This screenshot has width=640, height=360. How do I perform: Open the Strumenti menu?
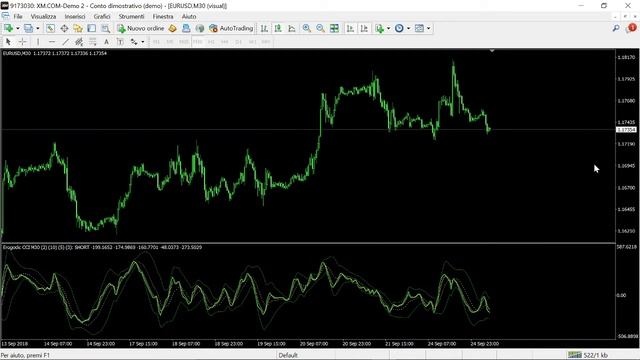tap(131, 16)
